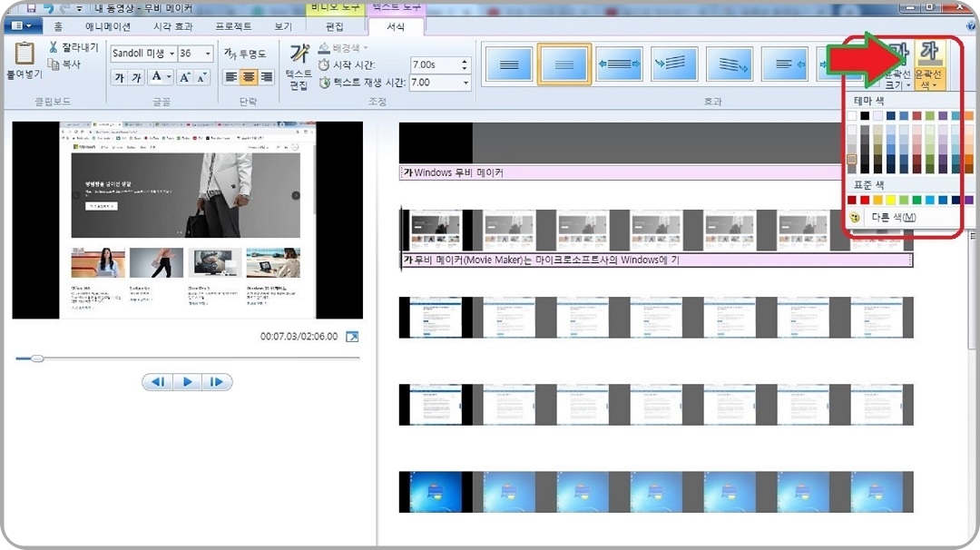Image resolution: width=980 pixels, height=550 pixels.
Task: Click the 시작 시간 7.00s input field
Action: tap(435, 64)
